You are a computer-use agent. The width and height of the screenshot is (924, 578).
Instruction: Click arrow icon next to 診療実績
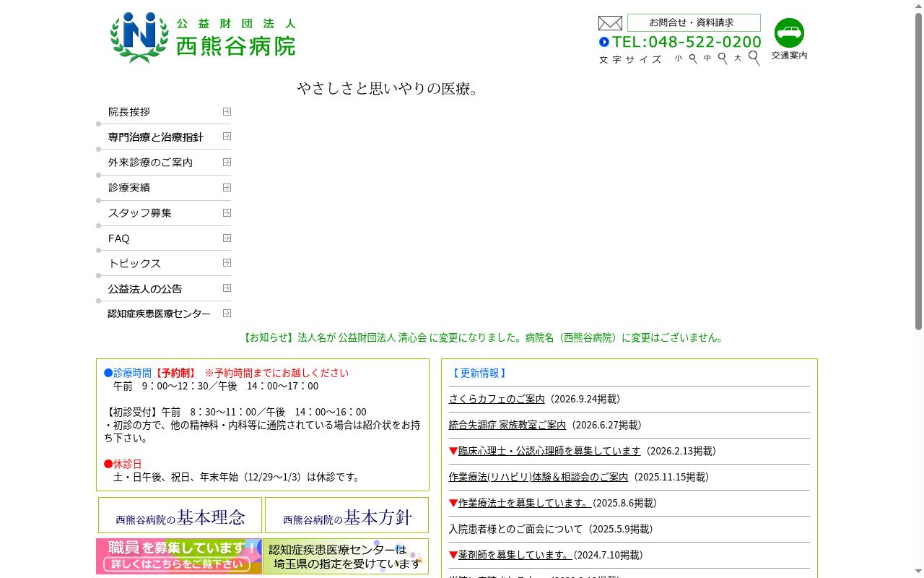click(227, 187)
